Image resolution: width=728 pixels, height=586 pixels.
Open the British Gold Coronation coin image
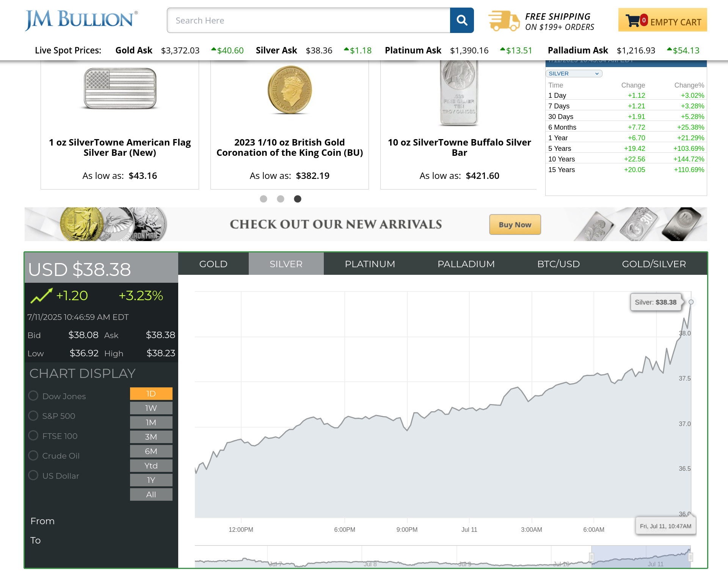coord(290,90)
